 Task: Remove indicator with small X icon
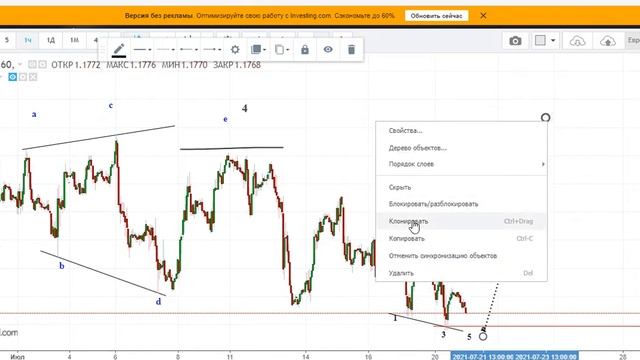[x=33, y=77]
